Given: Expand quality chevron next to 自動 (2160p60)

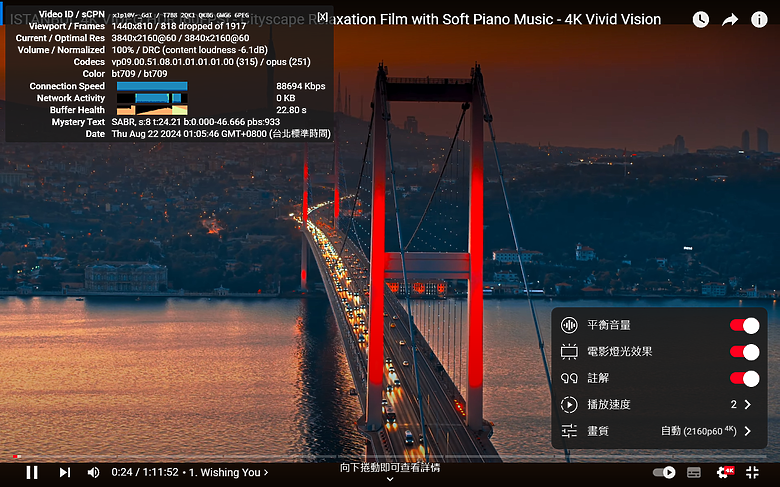Looking at the screenshot, I should point(748,431).
